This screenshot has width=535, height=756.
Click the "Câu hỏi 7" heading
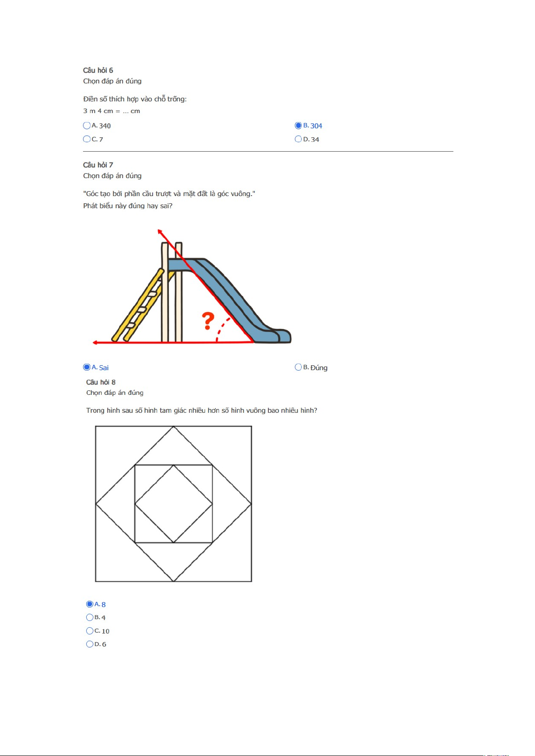pos(98,165)
